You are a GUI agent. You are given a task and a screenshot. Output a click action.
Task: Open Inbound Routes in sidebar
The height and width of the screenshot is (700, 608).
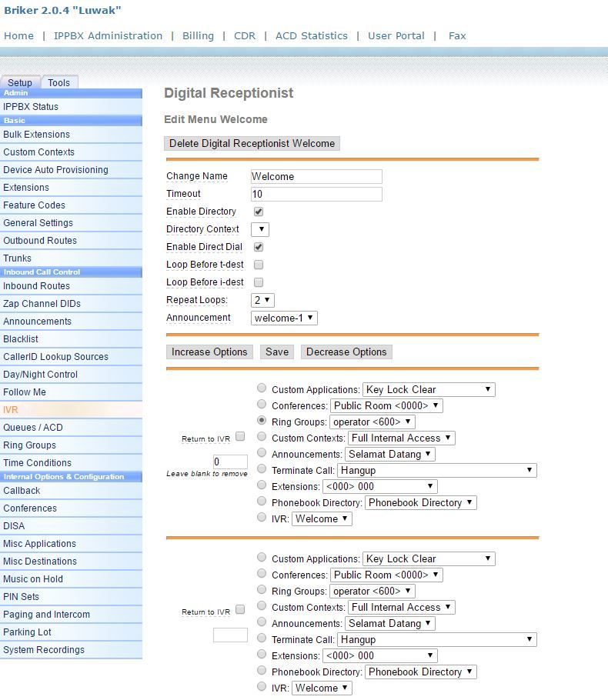pos(71,285)
